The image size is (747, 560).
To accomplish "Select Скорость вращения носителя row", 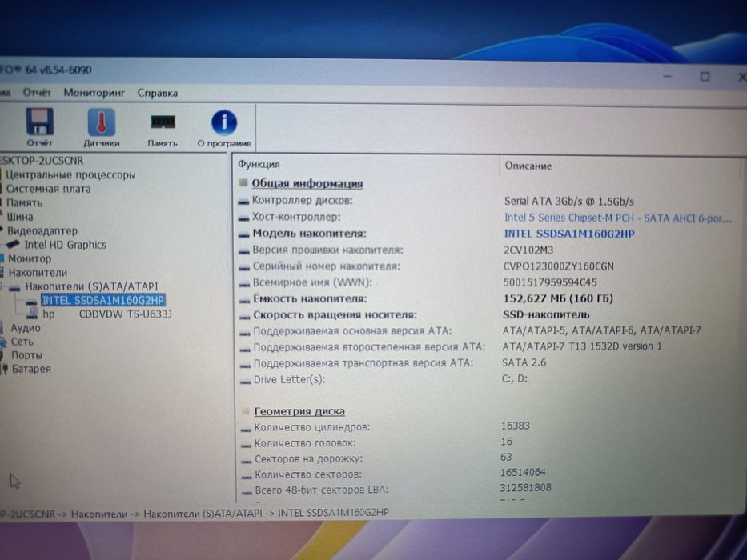I will click(335, 314).
